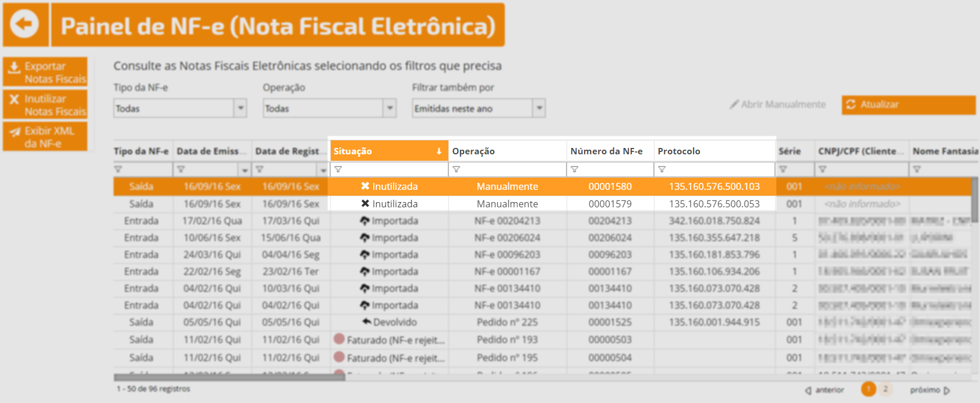This screenshot has width=980, height=403.
Task: Click red status icon in row 00000503
Action: coord(339,338)
